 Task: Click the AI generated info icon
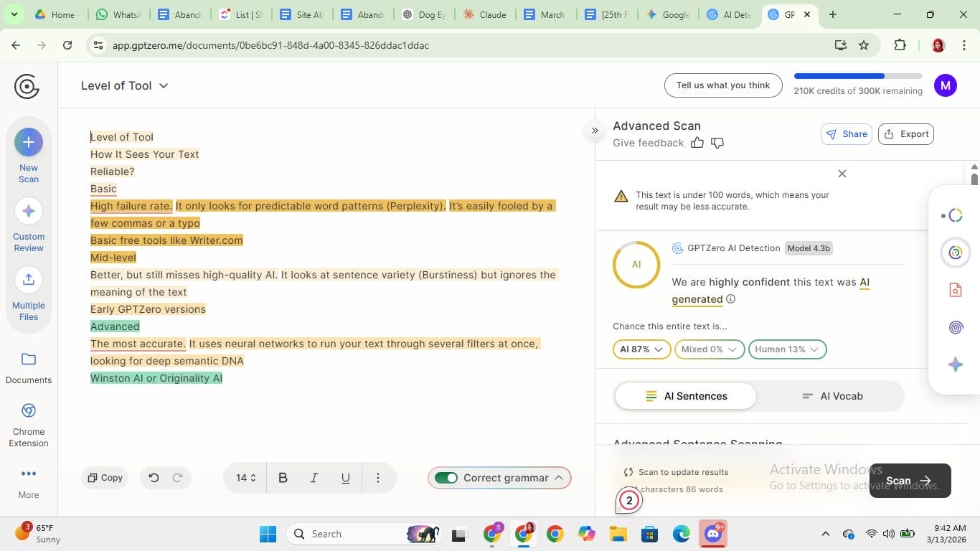tap(730, 299)
